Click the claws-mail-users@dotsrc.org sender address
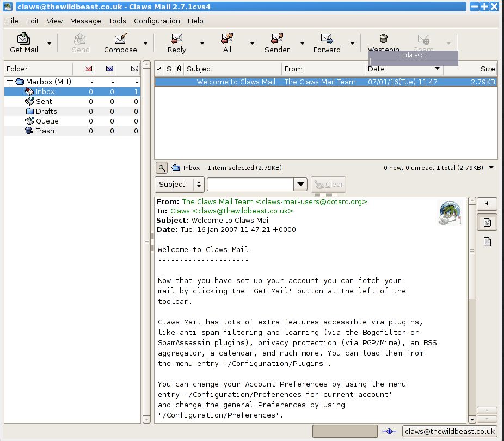Image resolution: width=504 pixels, height=441 pixels. (x=311, y=201)
